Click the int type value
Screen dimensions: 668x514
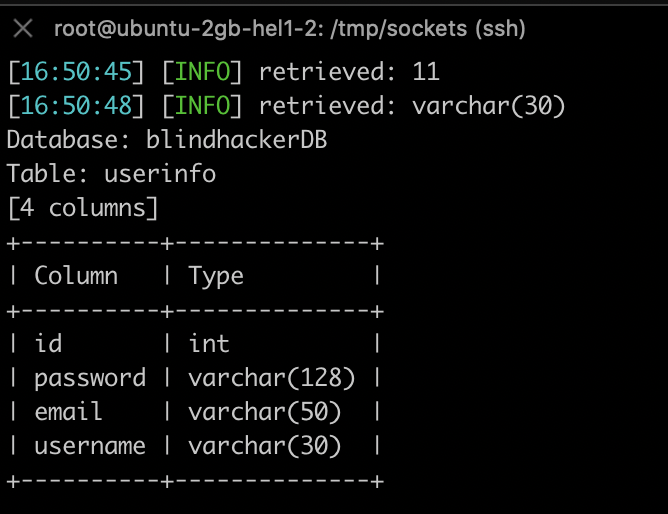[x=209, y=343]
